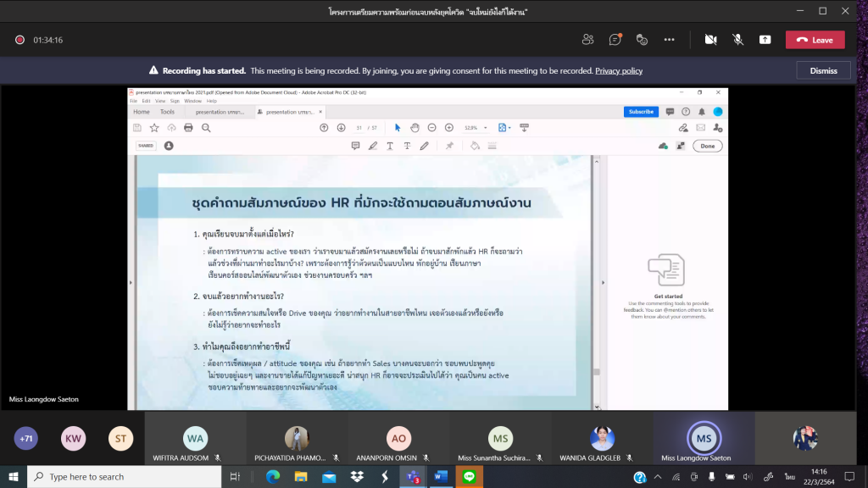Click the blue Subscribe button
Image resolution: width=868 pixels, height=488 pixels.
pos(641,112)
